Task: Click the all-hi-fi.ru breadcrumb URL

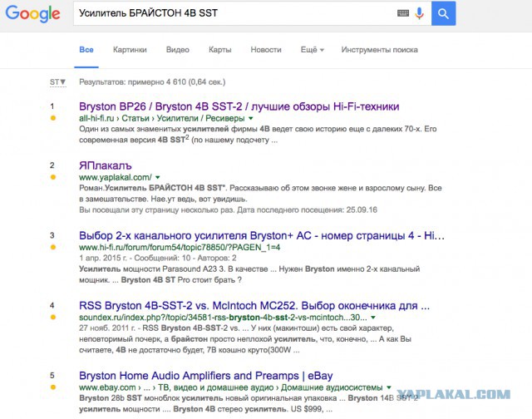Action: pos(162,118)
